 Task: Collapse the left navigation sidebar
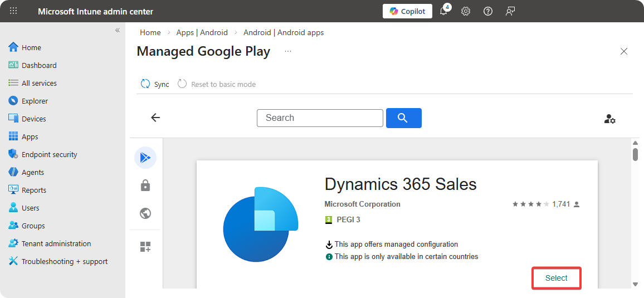[118, 30]
